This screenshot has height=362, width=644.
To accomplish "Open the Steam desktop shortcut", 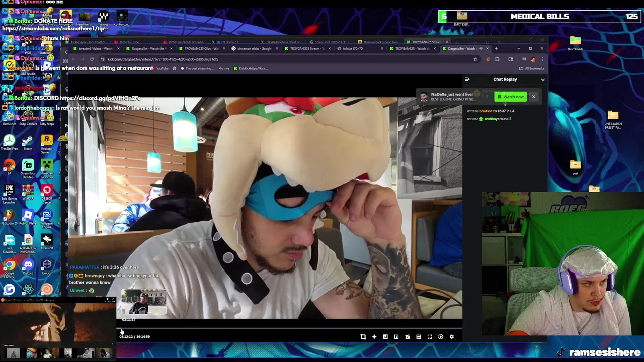I will point(28,142).
